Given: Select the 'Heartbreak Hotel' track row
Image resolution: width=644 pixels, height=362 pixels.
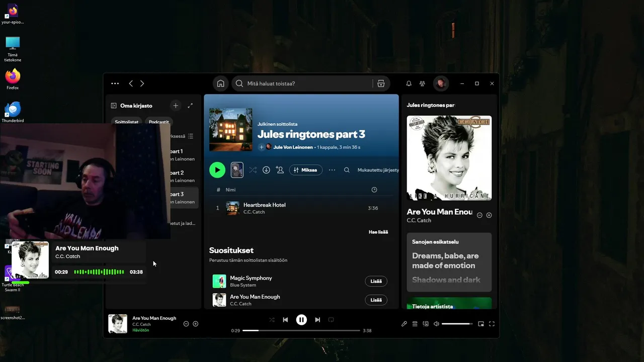Looking at the screenshot, I should point(301,208).
